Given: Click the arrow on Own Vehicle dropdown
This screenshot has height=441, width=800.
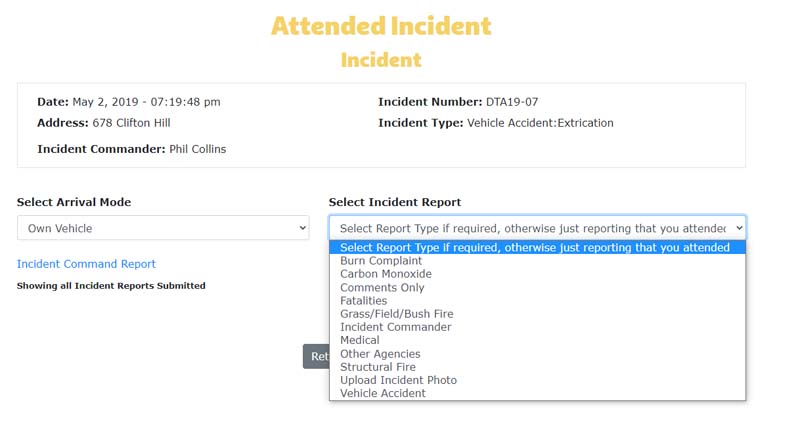Looking at the screenshot, I should 302,228.
